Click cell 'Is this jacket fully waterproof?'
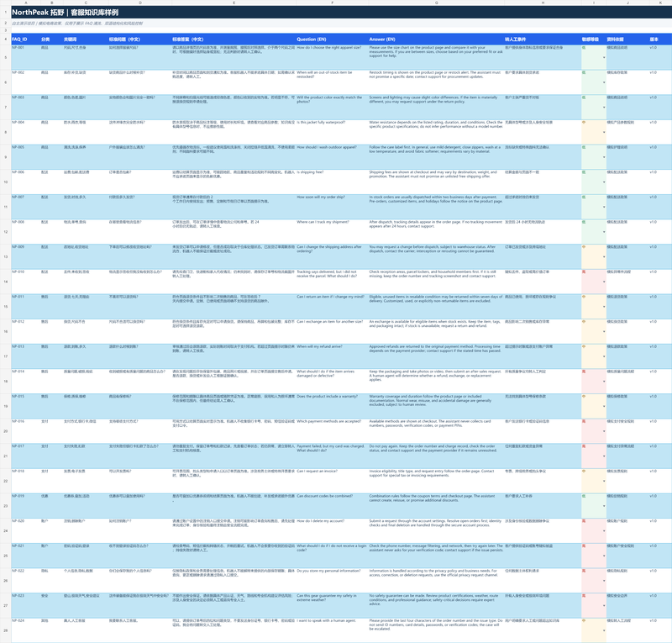Image resolution: width=672 pixels, height=643 pixels. tap(332, 132)
